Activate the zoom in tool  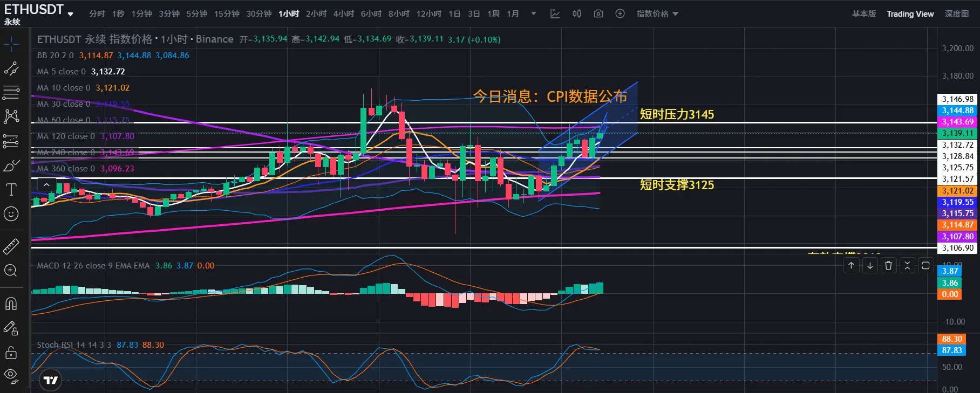click(x=11, y=271)
